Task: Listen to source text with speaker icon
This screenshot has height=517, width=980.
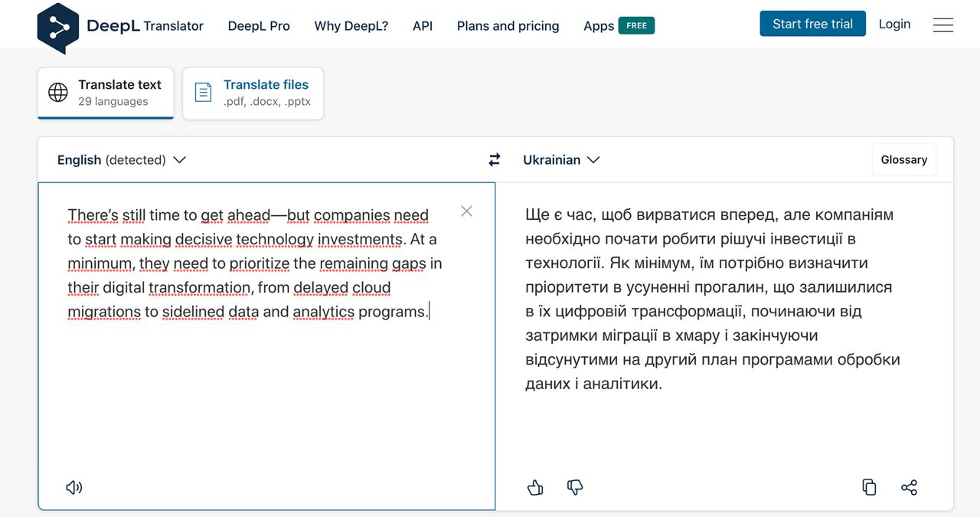Action: tap(74, 487)
